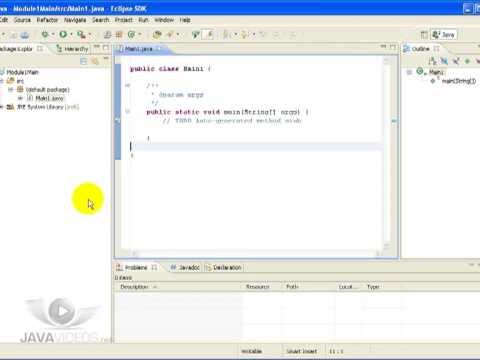
Task: Open the New Class dropdown arrow
Action: click(x=140, y=34)
